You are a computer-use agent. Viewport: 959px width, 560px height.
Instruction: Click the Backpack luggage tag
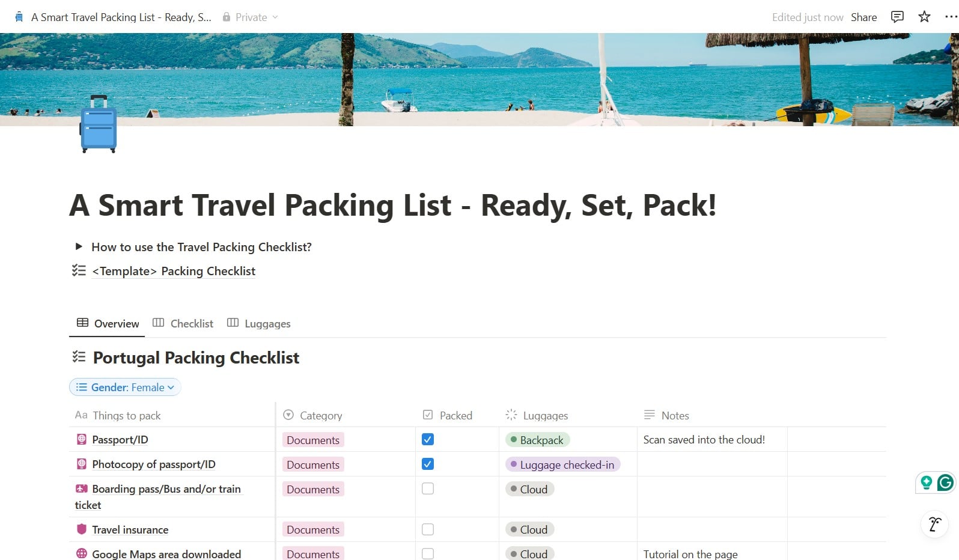point(537,440)
